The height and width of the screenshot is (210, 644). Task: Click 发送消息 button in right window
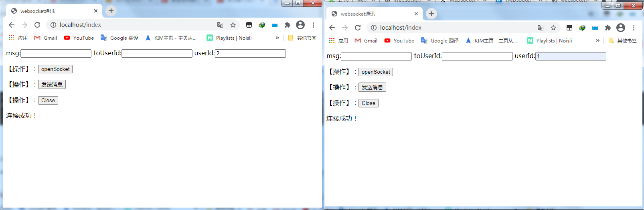tap(372, 87)
